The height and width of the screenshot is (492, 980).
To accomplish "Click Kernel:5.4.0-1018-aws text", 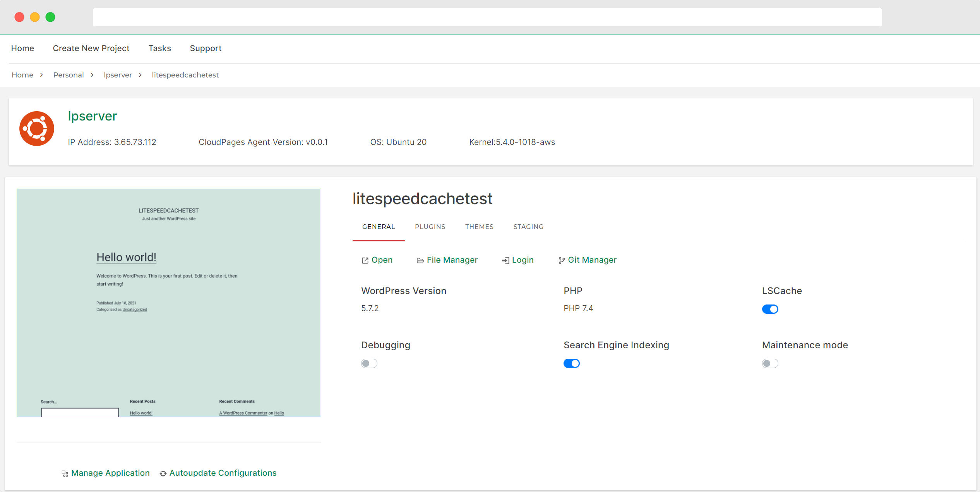I will click(512, 142).
